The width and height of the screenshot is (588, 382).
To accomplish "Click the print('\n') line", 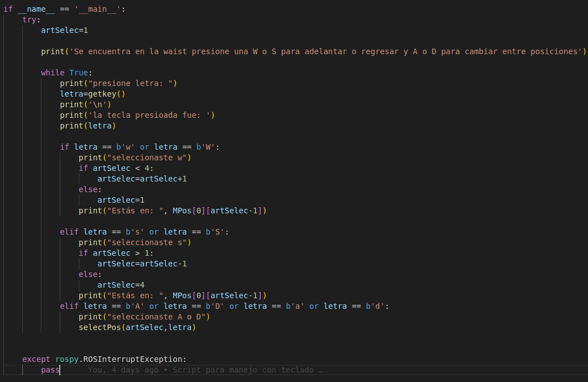I will point(85,104).
